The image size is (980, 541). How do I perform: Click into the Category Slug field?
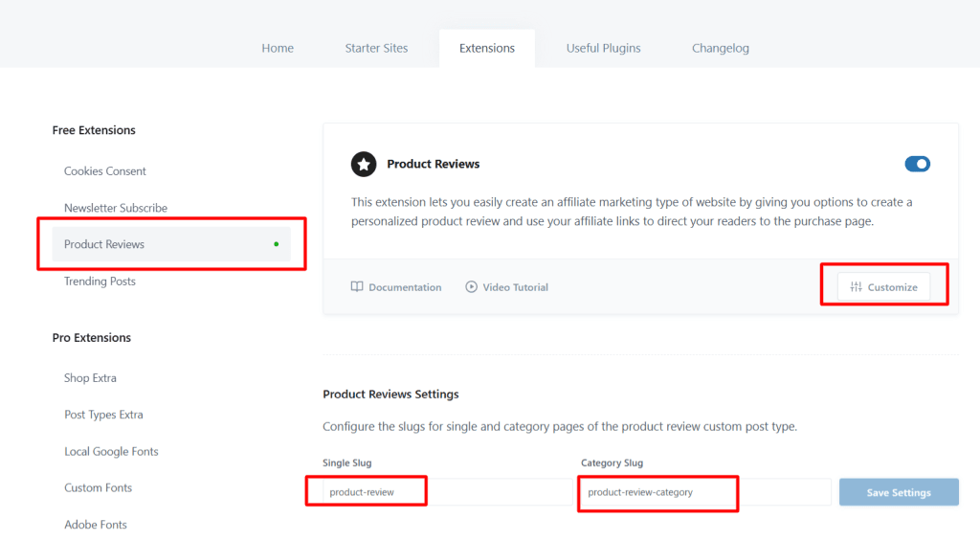click(705, 492)
